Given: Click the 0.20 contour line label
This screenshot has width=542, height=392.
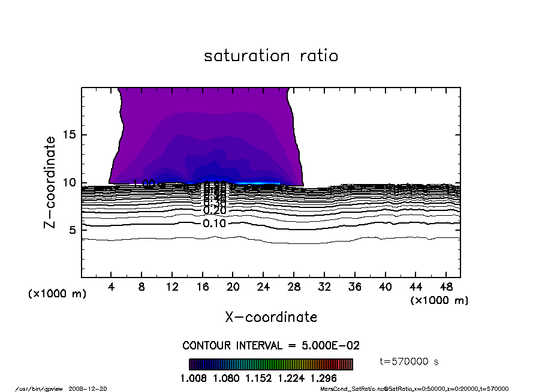Looking at the screenshot, I should point(214,210).
